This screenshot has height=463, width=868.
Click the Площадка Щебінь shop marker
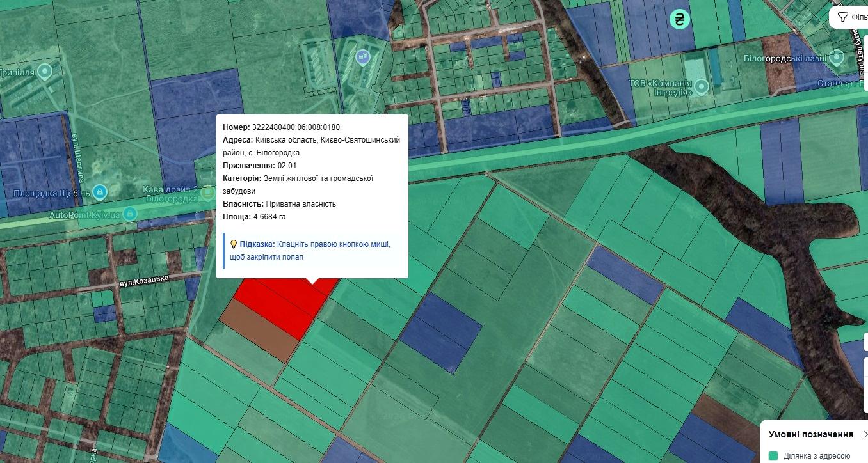[99, 191]
